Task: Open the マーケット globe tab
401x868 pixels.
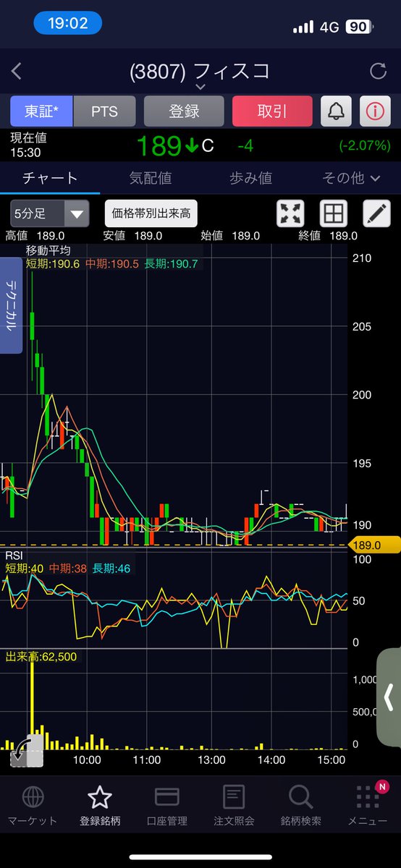Action: 32,807
